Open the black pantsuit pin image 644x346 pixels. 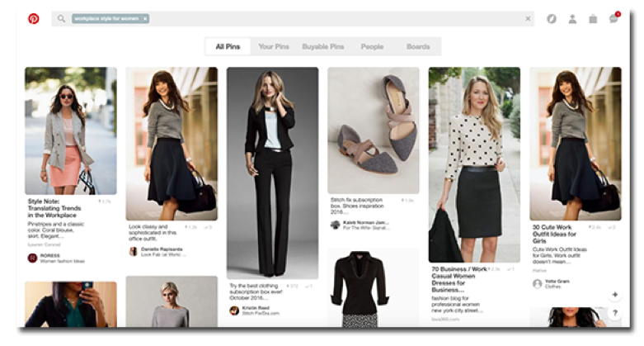pyautogui.click(x=272, y=172)
